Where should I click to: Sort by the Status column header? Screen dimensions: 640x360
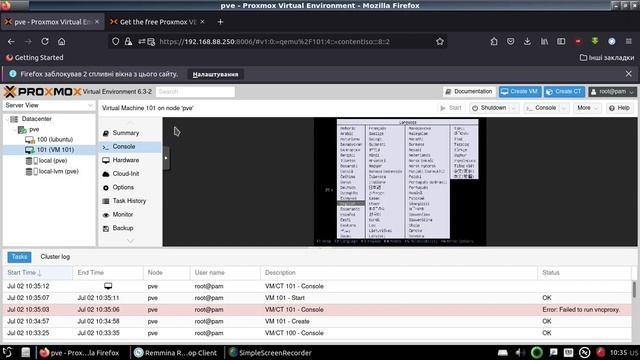pyautogui.click(x=584, y=273)
